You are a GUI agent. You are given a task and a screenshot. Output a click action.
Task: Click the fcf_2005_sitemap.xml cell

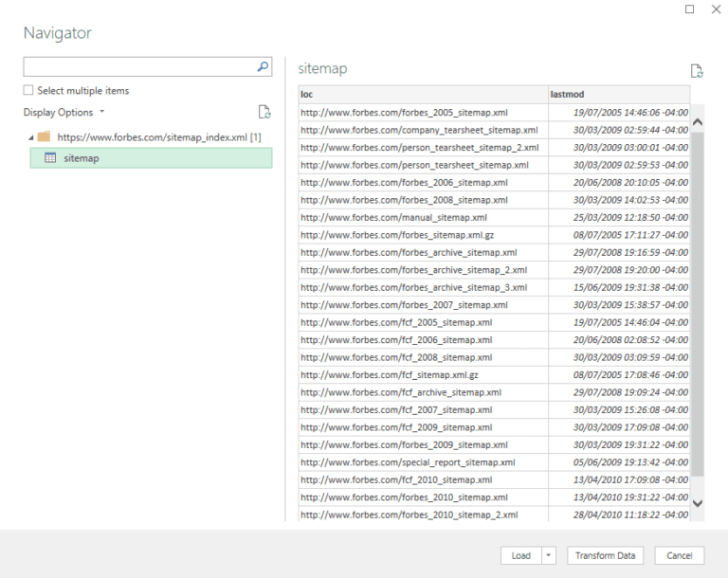tap(423, 322)
